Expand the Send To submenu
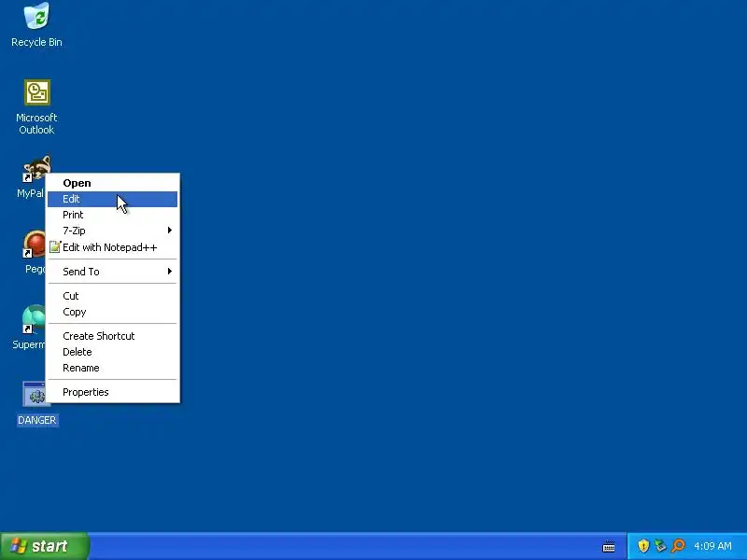This screenshot has height=560, width=747. 112,272
